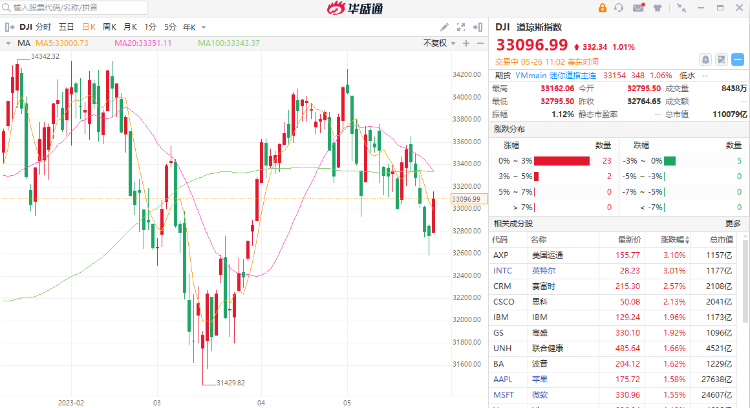
Task: Select the 年K yearly chart tab
Action: pyautogui.click(x=189, y=27)
